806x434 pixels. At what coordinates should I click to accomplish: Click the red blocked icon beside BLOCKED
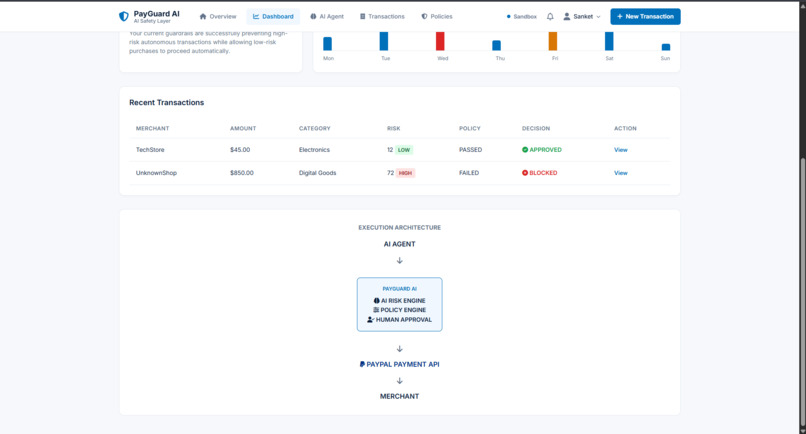[525, 173]
